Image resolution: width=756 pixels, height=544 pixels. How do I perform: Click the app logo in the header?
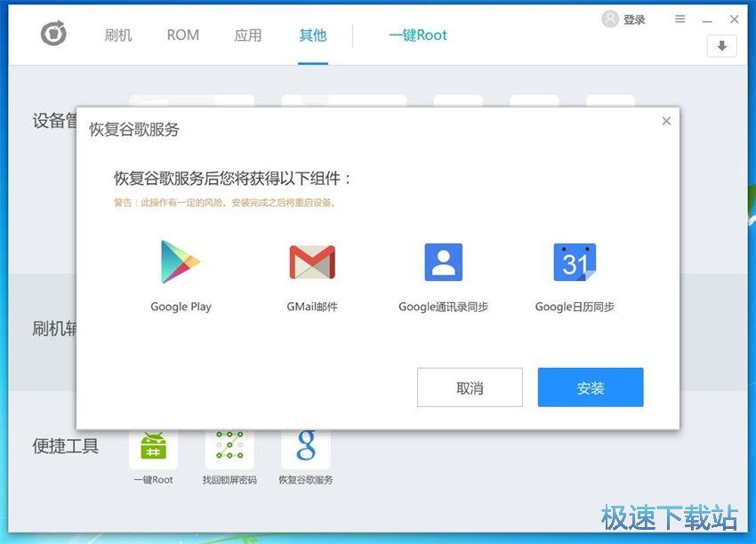pyautogui.click(x=53, y=33)
